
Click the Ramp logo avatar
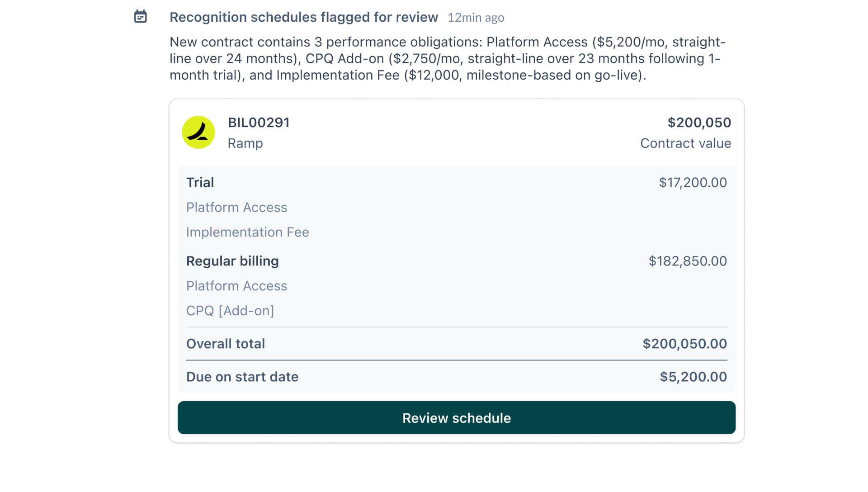[x=198, y=132]
